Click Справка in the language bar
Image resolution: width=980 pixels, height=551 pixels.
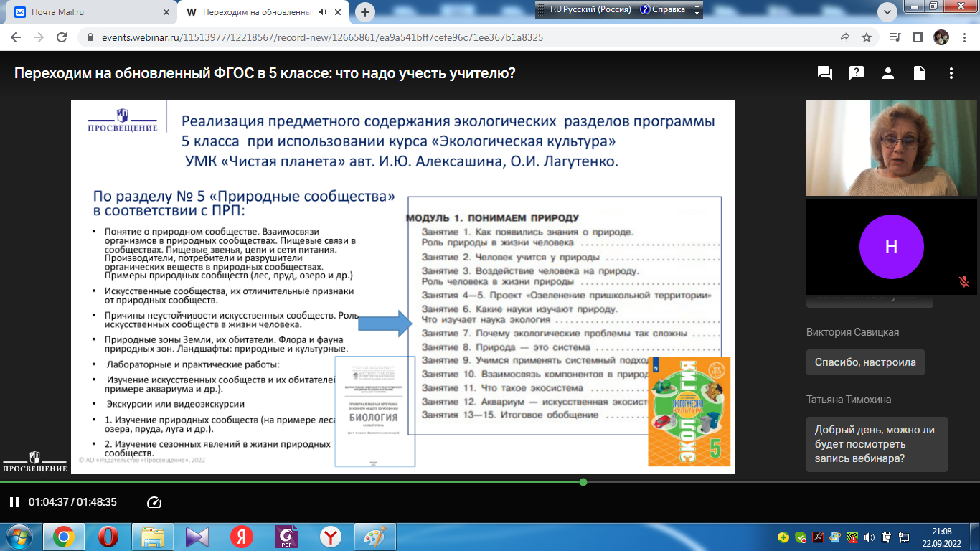click(x=662, y=9)
